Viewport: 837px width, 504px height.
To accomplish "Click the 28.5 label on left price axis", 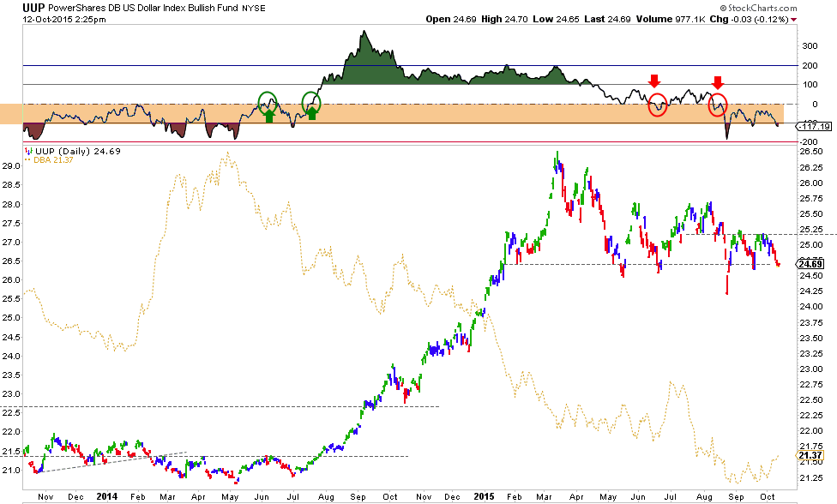I will 10,185.
